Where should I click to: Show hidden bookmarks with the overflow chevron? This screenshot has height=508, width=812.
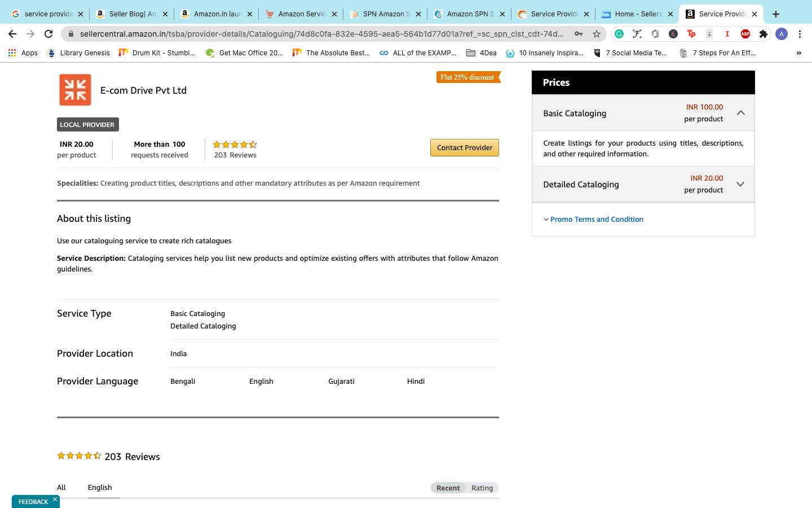(x=798, y=53)
